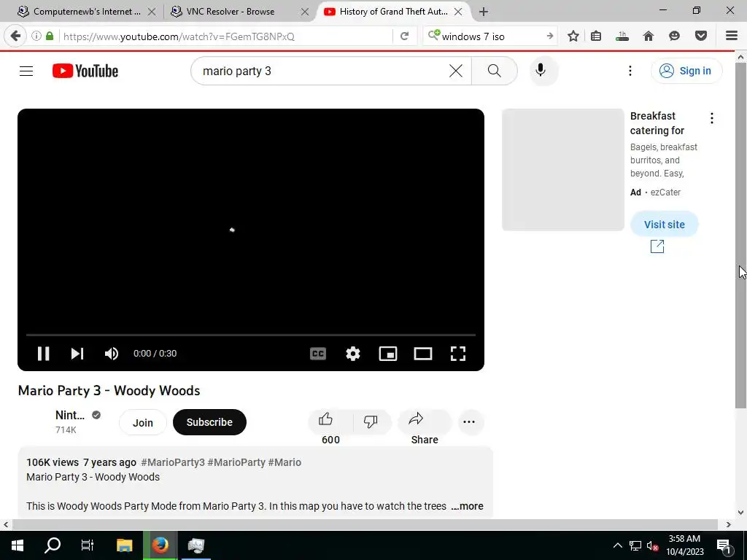Reload the page with refresh icon
The image size is (747, 560).
pos(404,36)
